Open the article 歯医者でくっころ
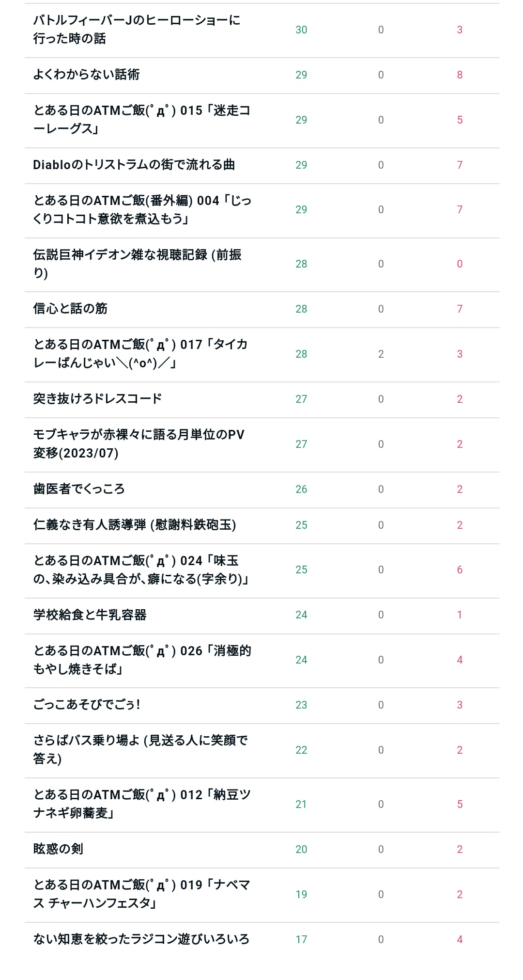The image size is (523, 980). pos(79,489)
